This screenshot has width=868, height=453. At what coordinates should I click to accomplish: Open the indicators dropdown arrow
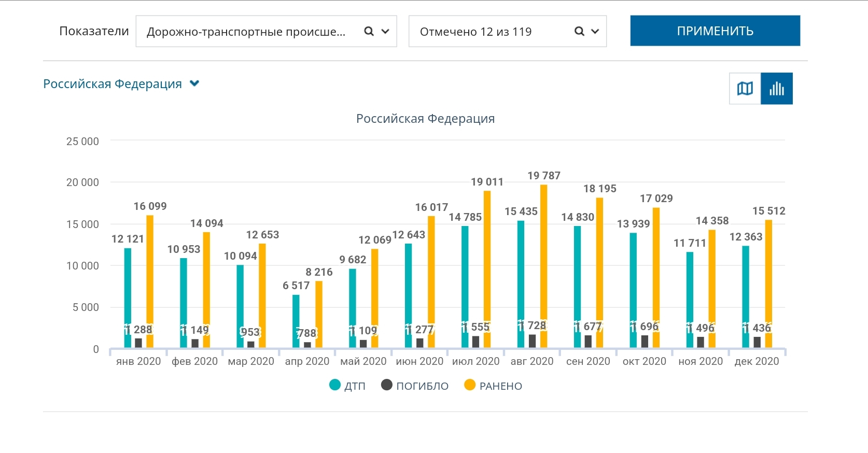[x=385, y=32]
